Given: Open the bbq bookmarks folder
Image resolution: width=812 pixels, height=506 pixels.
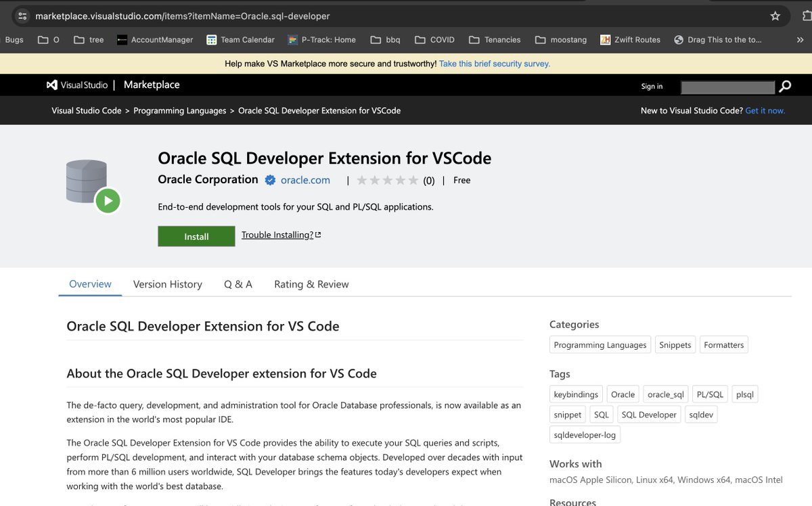Looking at the screenshot, I should (x=386, y=40).
